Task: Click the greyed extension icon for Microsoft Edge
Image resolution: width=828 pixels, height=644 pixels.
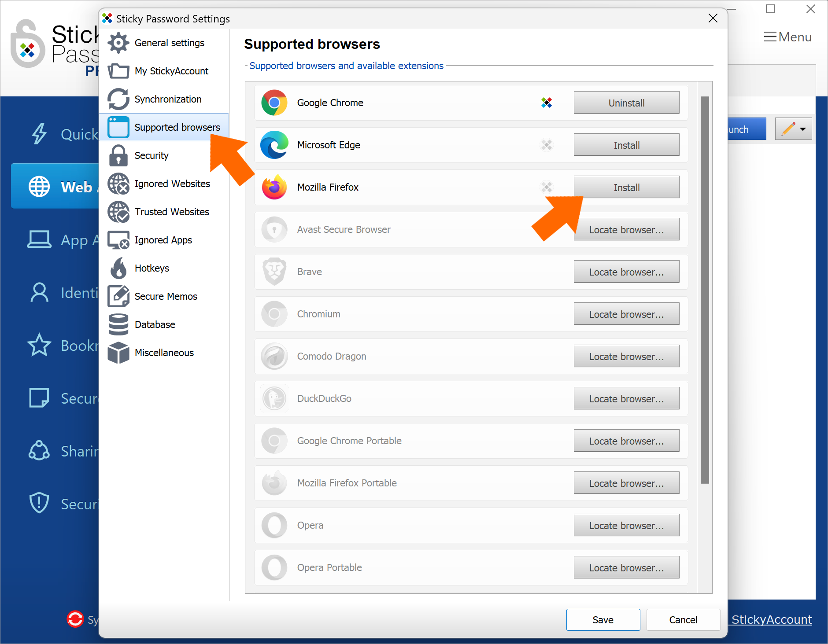Action: pos(547,145)
